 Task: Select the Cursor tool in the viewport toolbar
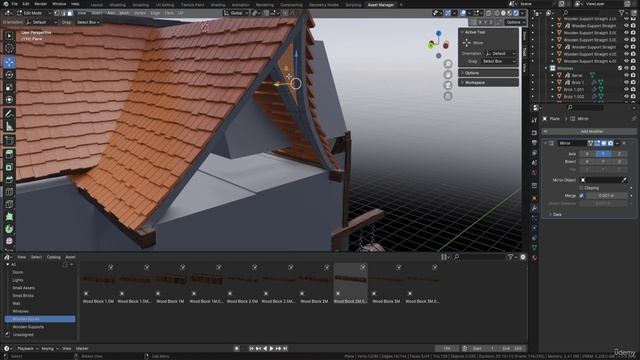tap(9, 48)
